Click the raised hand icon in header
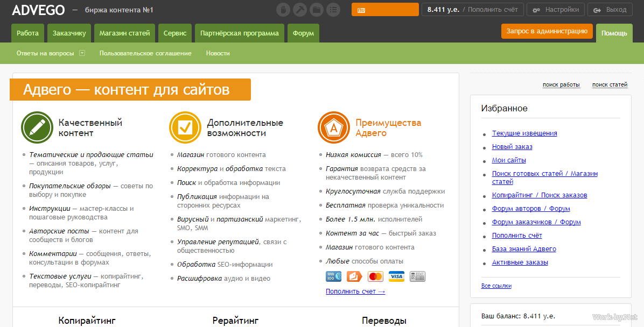 pyautogui.click(x=283, y=10)
